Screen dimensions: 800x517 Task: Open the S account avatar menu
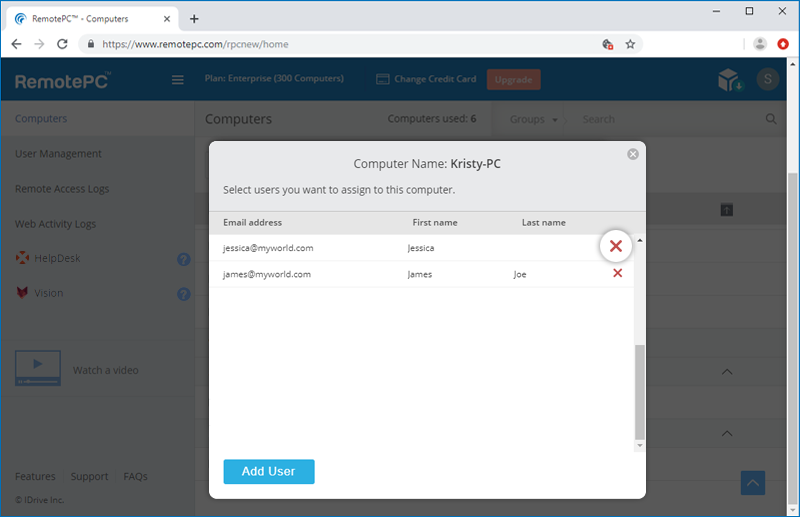click(767, 79)
